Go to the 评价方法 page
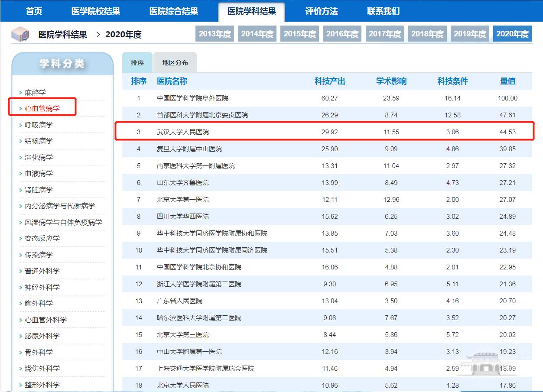The image size is (543, 392). pyautogui.click(x=321, y=11)
